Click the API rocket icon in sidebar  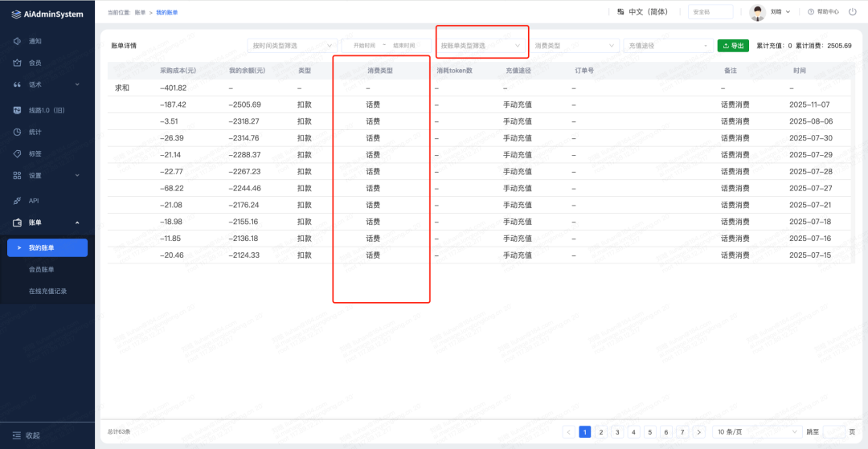coord(18,201)
